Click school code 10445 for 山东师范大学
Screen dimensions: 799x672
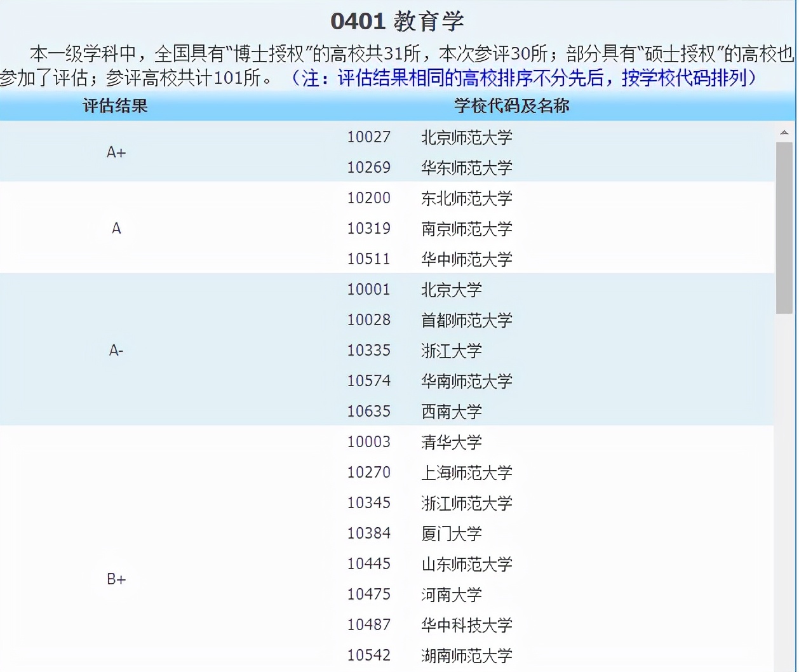coord(370,564)
